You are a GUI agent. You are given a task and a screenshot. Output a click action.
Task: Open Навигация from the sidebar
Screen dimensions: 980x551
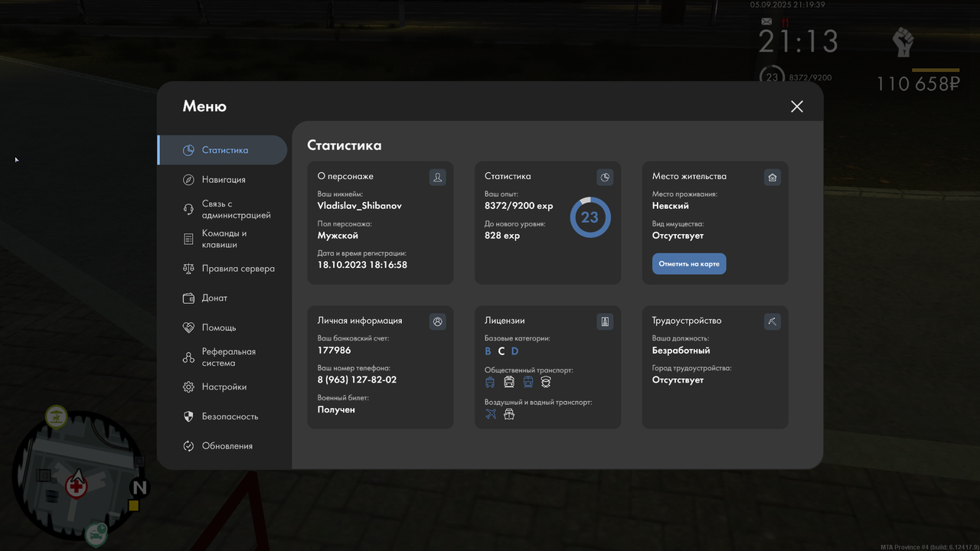pos(222,180)
